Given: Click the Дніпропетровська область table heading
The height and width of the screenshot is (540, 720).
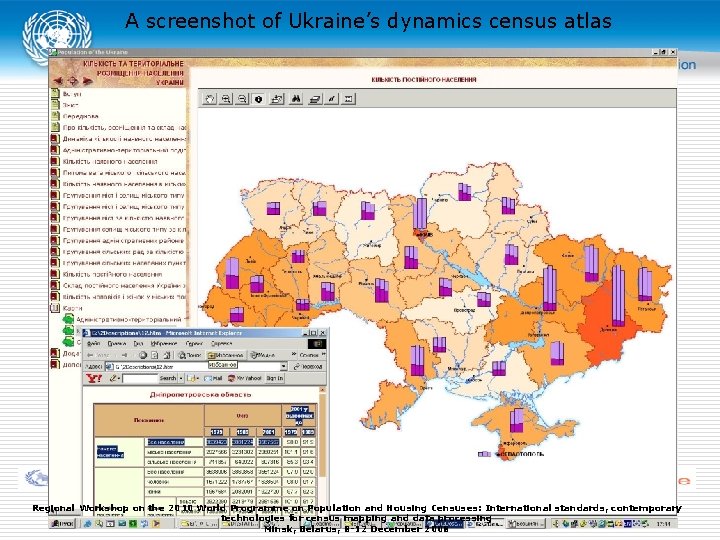Looking at the screenshot, I should pyautogui.click(x=201, y=394).
